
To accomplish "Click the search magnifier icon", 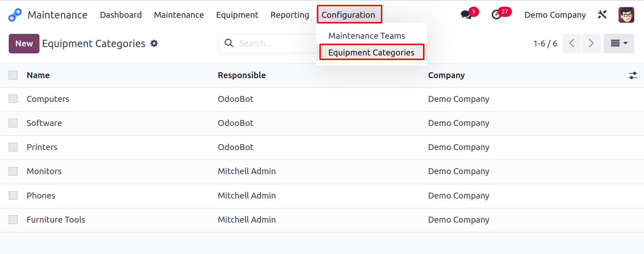I will tap(229, 43).
